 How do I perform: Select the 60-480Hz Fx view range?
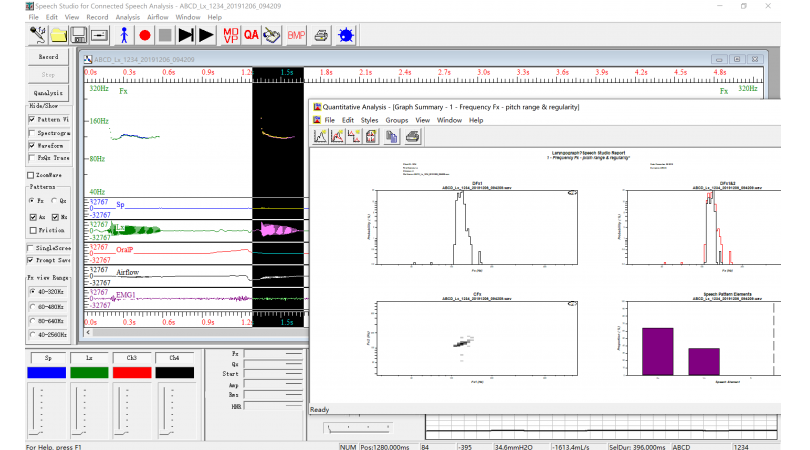pos(31,306)
